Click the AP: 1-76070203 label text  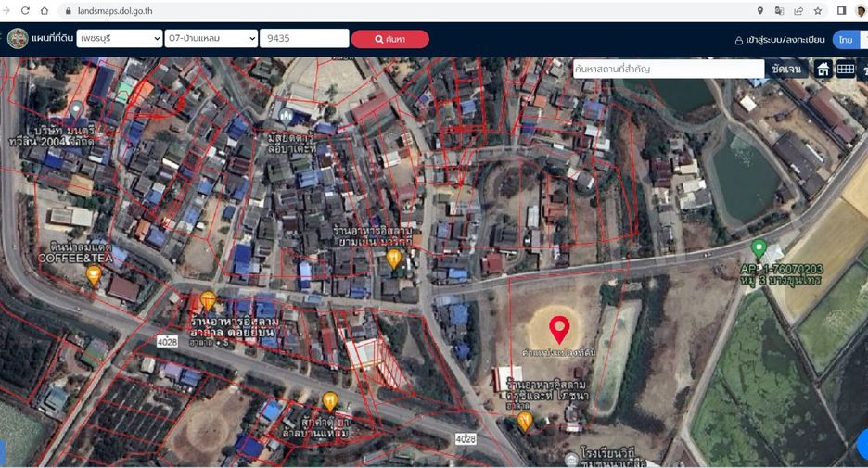781,270
